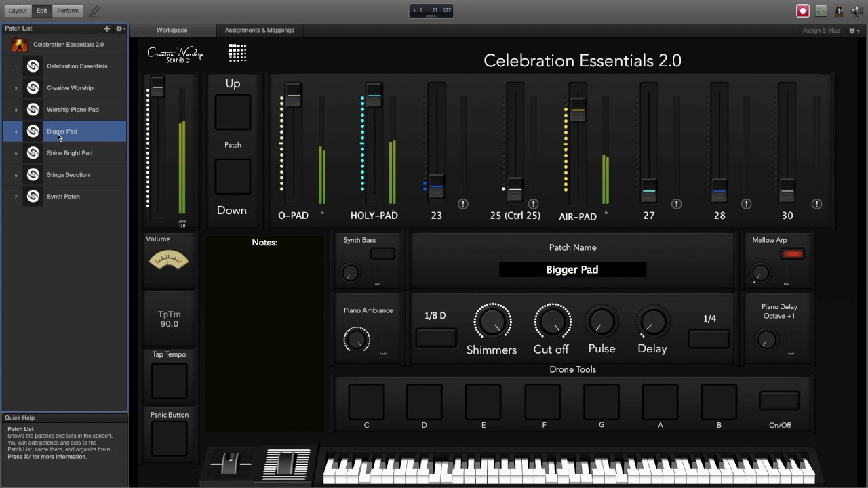868x488 pixels.
Task: Click the white dot-grid logo icon
Action: [x=237, y=53]
